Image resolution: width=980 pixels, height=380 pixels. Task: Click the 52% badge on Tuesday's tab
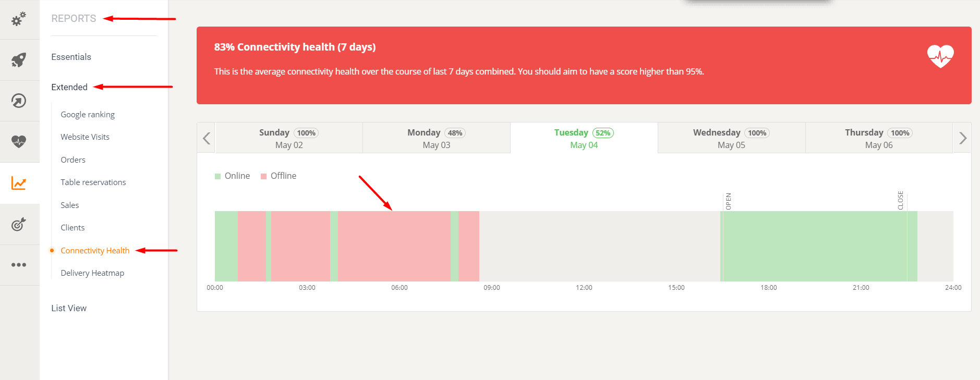click(x=603, y=132)
